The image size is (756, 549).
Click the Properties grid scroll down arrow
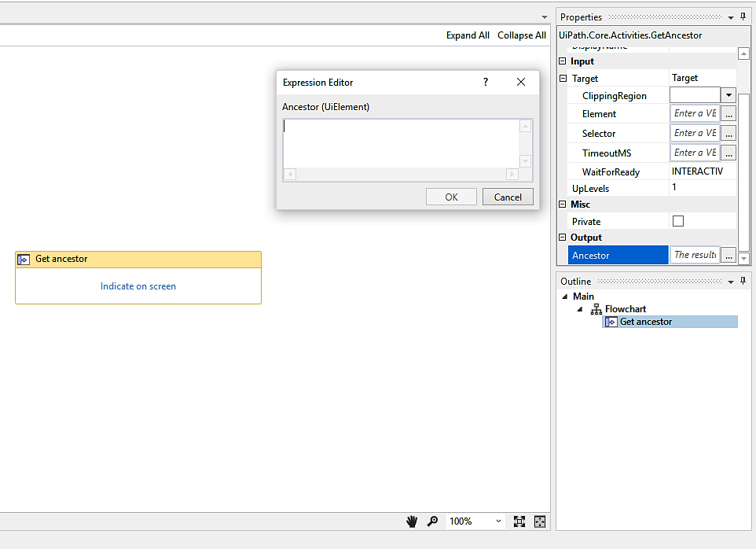coord(743,259)
